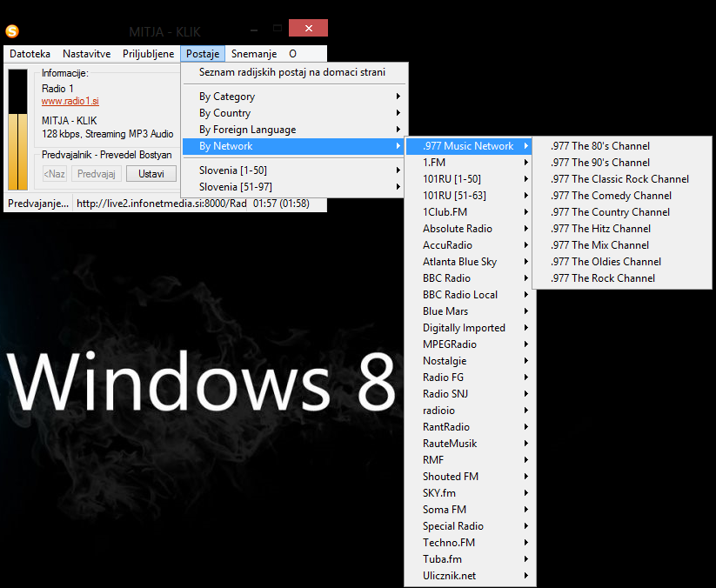Click the Predvajanje... status text

tap(38, 204)
